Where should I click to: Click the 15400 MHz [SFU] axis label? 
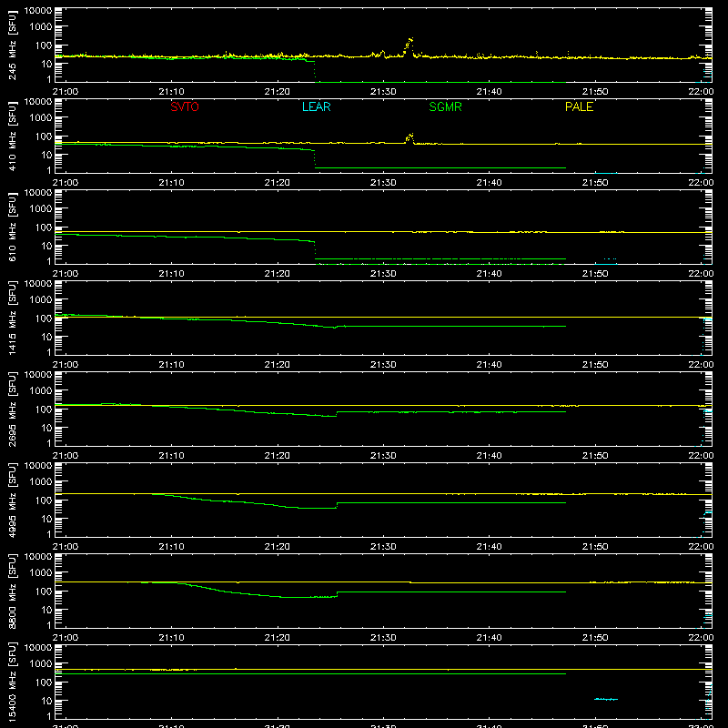tap(12, 682)
